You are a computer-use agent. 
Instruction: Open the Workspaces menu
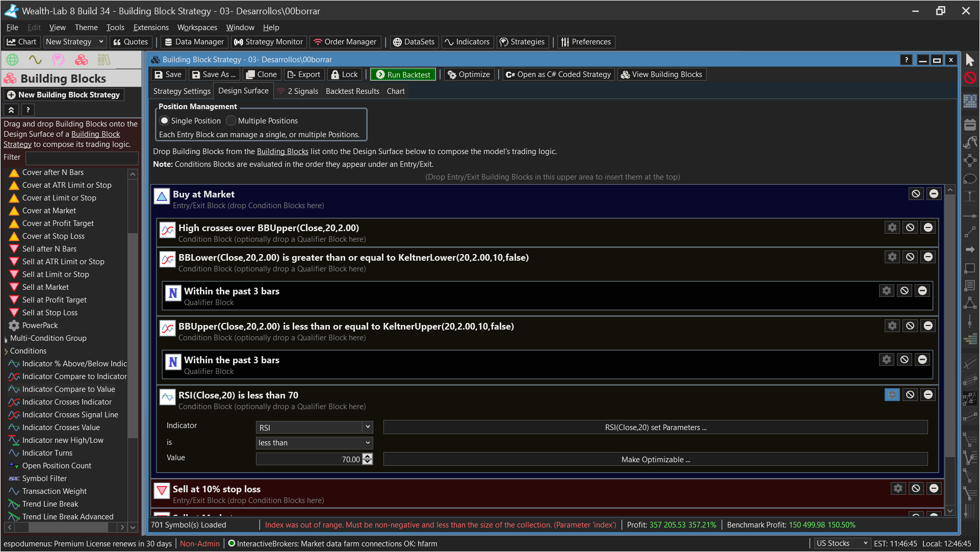(197, 28)
